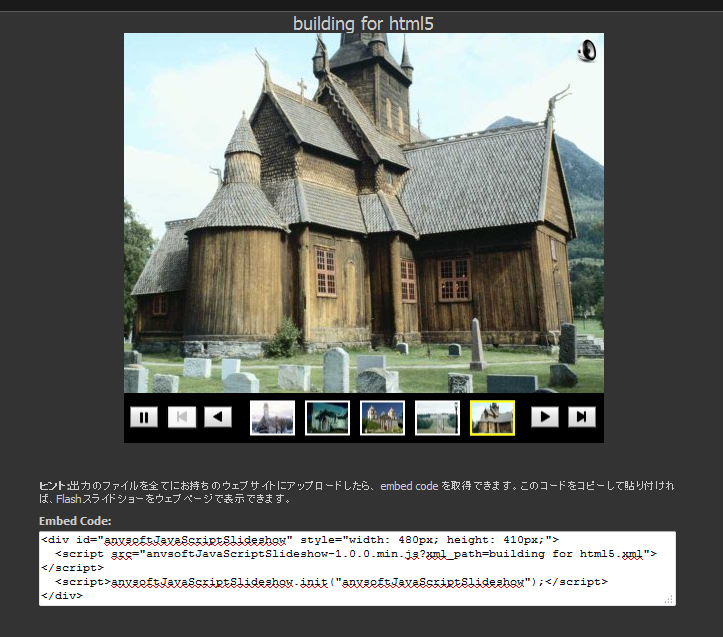Jump to the first slide
The width and height of the screenshot is (723, 637).
[x=182, y=417]
